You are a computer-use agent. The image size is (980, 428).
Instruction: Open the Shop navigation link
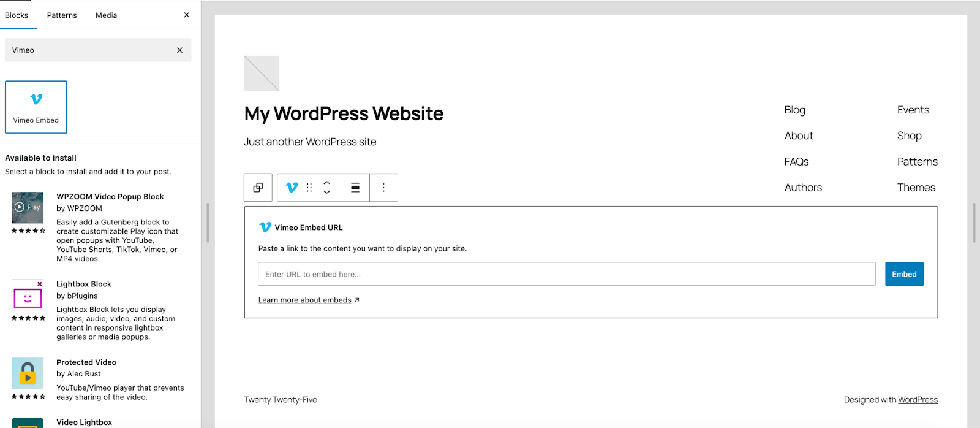(x=910, y=136)
